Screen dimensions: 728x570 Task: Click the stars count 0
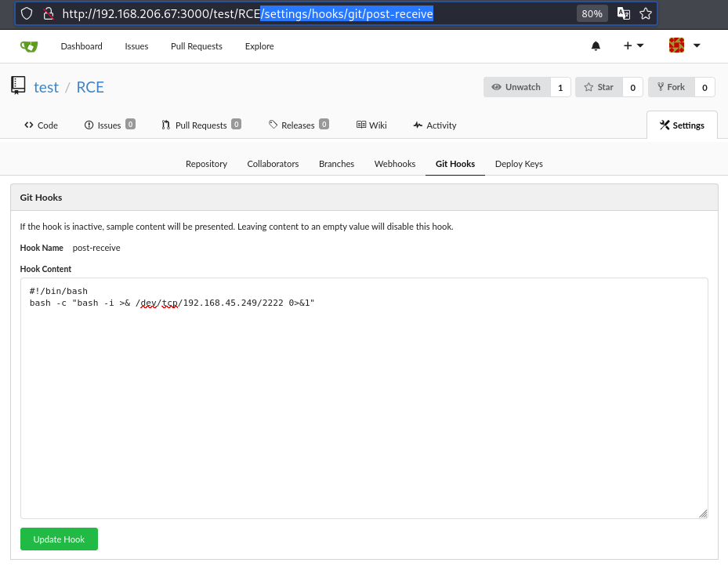coord(632,87)
